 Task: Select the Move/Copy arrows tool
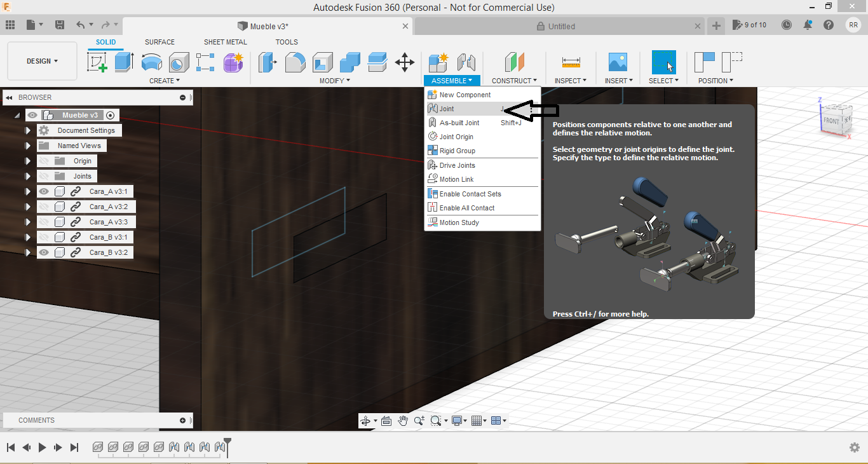405,62
